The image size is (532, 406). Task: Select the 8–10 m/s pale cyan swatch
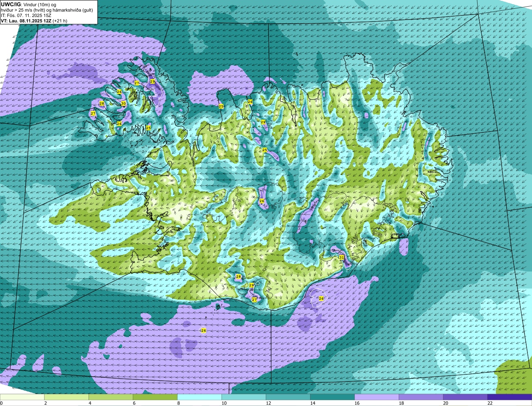point(199,397)
